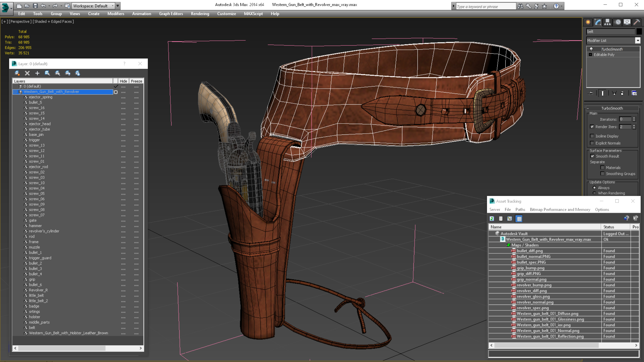Click Configure Modifier Sets icon
The width and height of the screenshot is (644, 362).
[634, 93]
